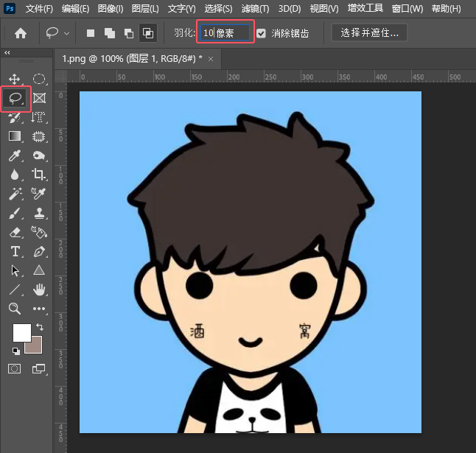Select the Blur (water drop) tool

[15, 175]
